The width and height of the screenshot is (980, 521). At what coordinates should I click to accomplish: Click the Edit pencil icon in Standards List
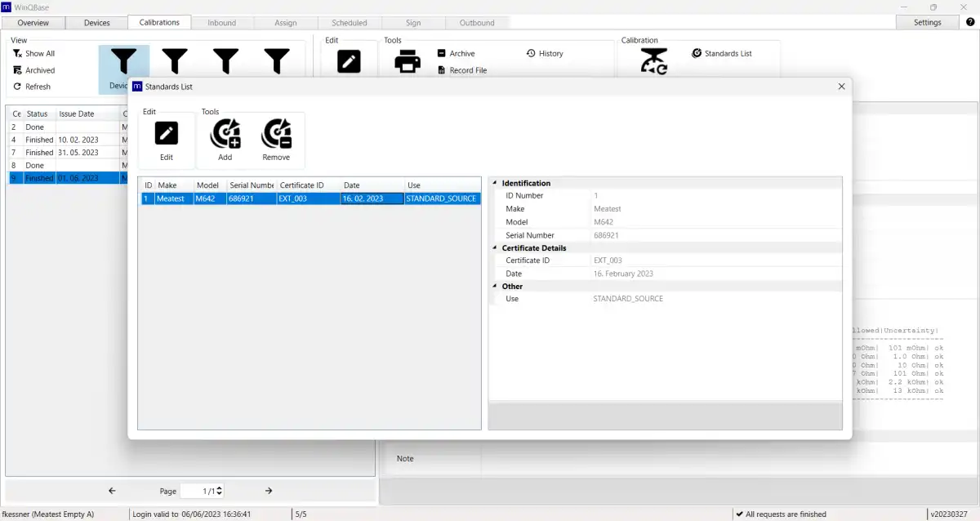click(167, 132)
